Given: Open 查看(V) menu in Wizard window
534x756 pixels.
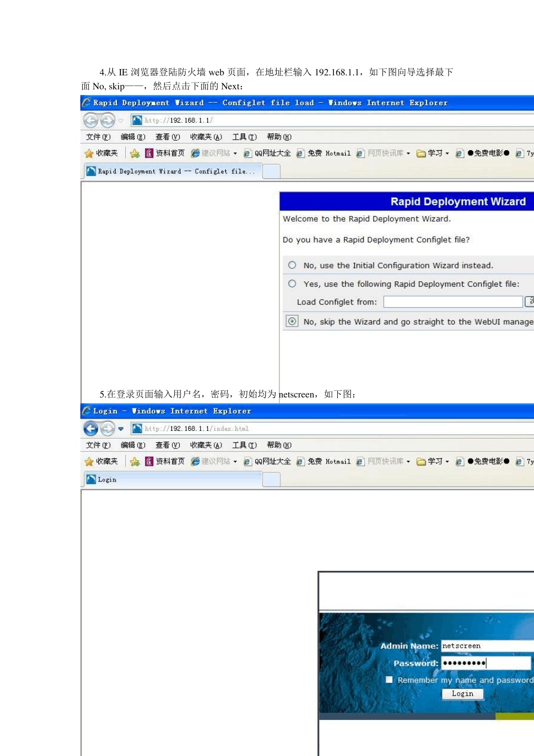Looking at the screenshot, I should pyautogui.click(x=168, y=137).
